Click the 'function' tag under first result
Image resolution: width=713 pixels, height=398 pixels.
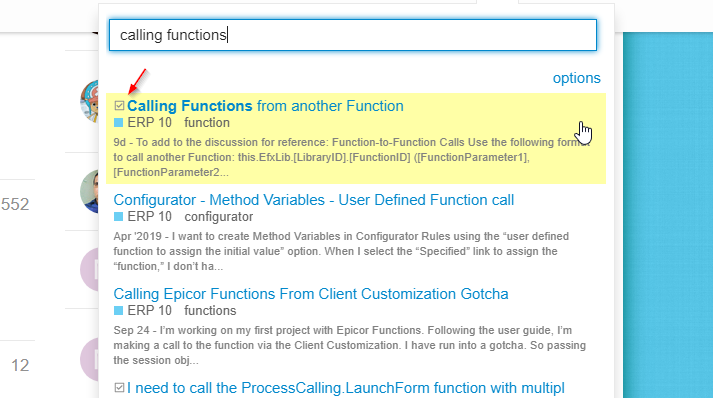(x=207, y=123)
